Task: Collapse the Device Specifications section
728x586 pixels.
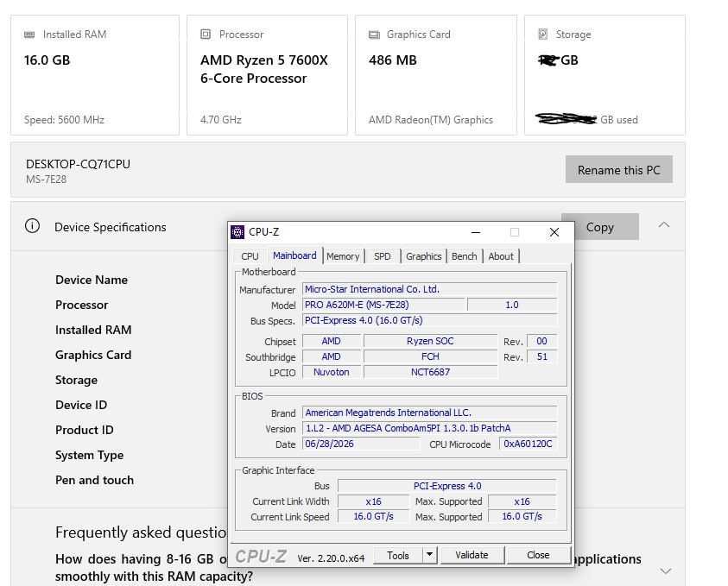Action: coord(664,225)
